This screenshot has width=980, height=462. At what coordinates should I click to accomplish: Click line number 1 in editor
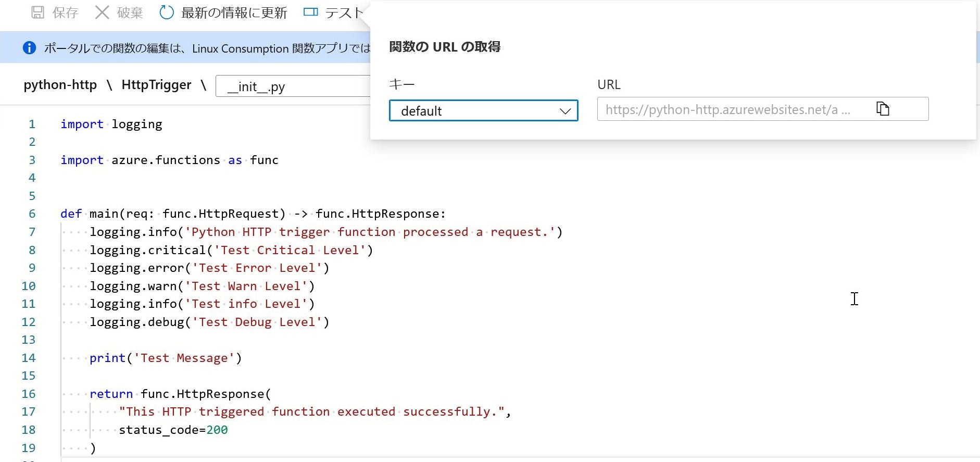[x=32, y=124]
